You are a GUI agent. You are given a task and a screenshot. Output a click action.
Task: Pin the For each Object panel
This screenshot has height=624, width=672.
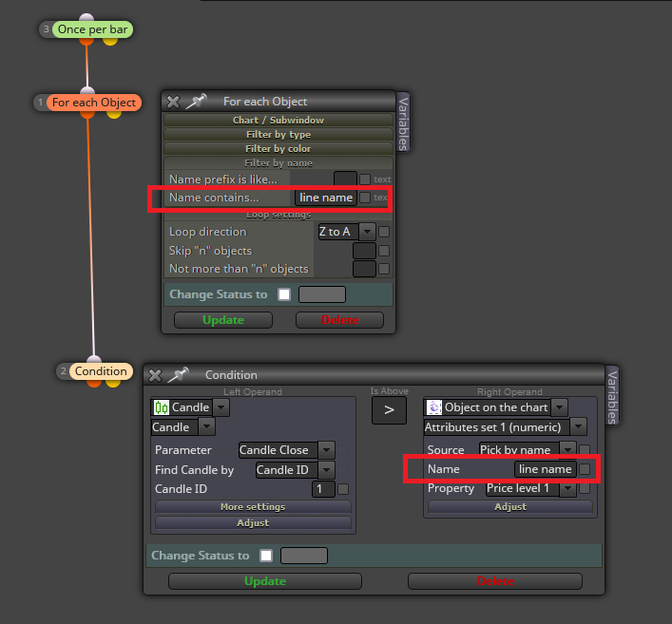(197, 101)
